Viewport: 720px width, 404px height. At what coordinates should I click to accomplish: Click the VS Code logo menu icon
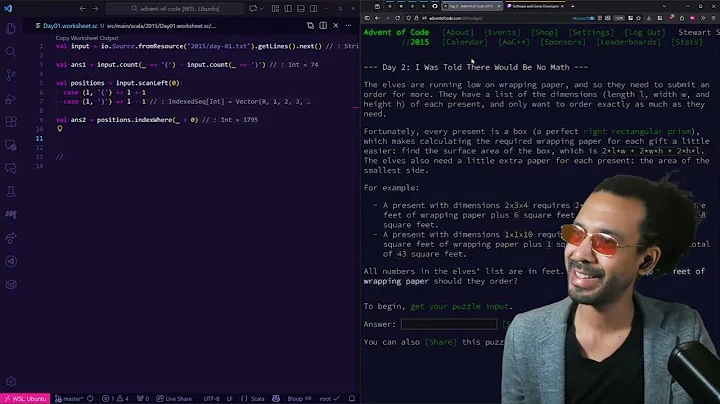(8, 8)
